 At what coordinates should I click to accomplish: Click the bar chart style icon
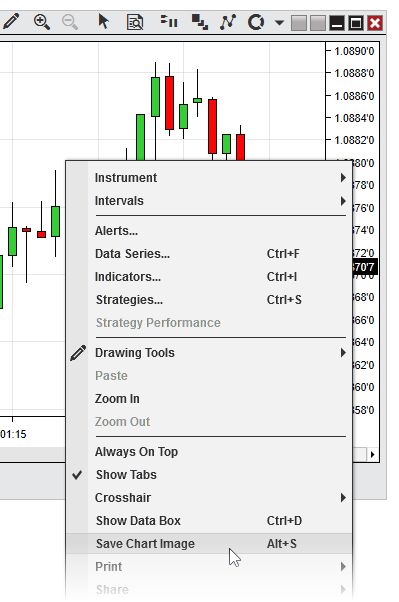coord(169,21)
